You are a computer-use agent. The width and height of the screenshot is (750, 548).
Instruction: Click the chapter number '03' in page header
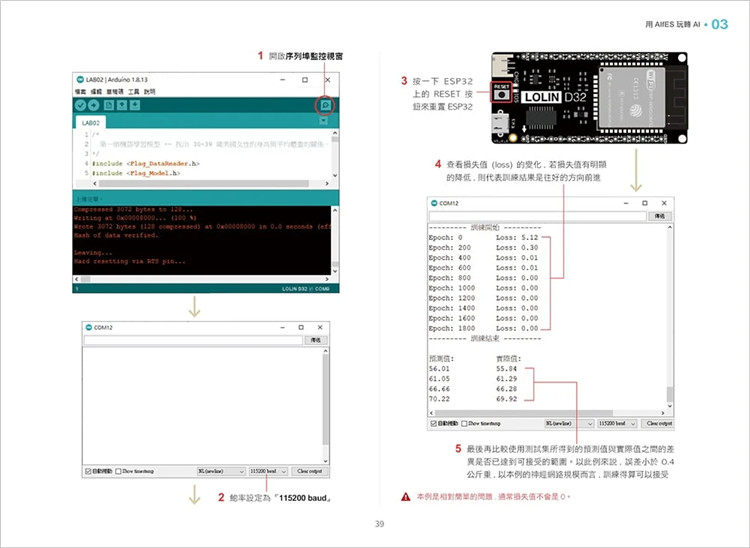pos(720,24)
